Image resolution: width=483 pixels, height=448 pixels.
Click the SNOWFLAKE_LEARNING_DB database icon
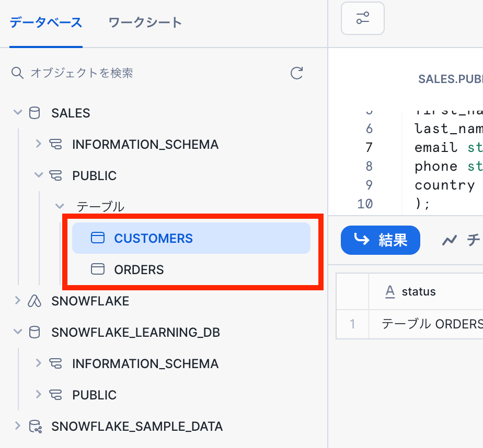(34, 332)
